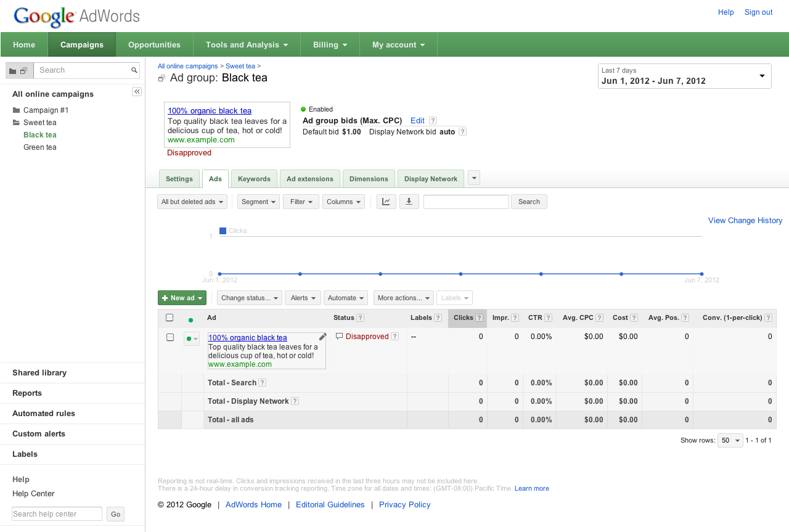Open the More actions dropdown

coord(404,298)
